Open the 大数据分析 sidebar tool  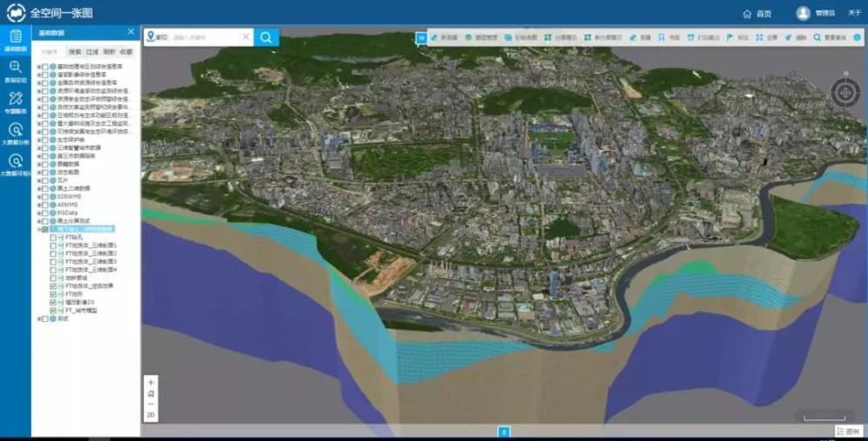(16, 135)
